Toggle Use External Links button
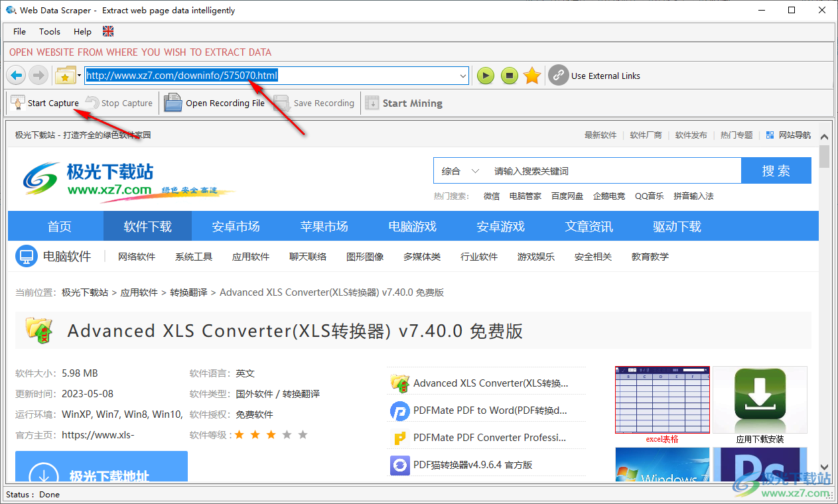 pos(595,76)
